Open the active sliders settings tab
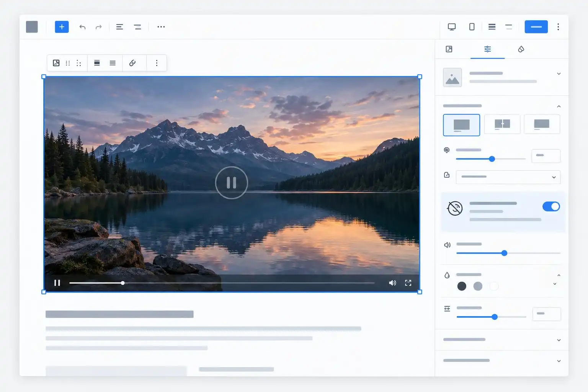Image resolution: width=588 pixels, height=392 pixels. click(487, 49)
